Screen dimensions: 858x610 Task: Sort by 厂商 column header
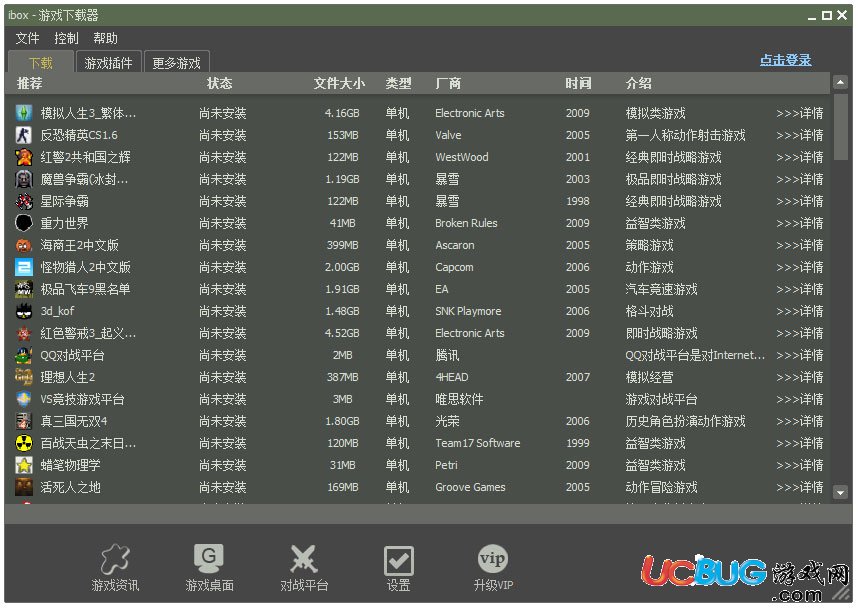coord(448,83)
